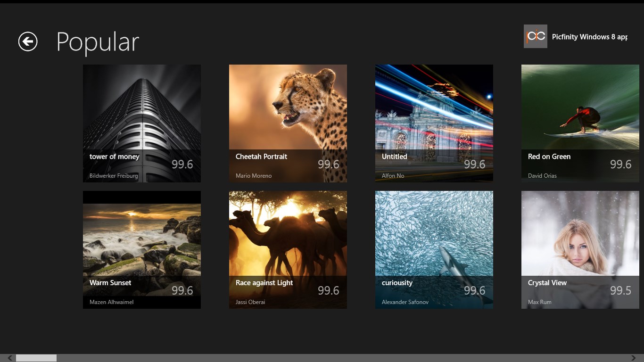Click author name Alexander Safonov

405,302
